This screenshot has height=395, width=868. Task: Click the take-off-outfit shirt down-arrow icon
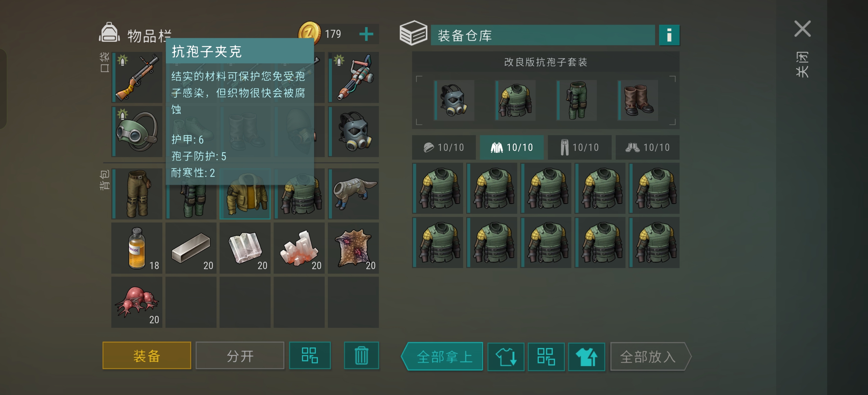click(x=506, y=357)
